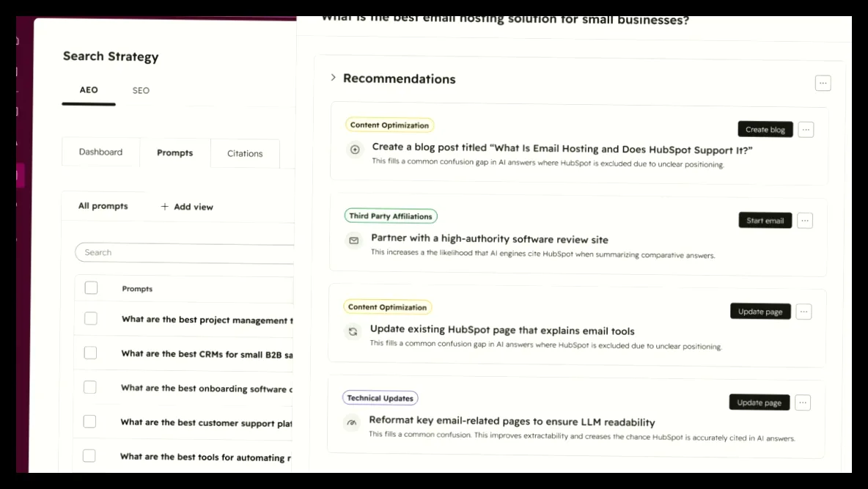Toggle the select-all checkbox in Prompts header
The height and width of the screenshot is (489, 868).
tap(92, 288)
